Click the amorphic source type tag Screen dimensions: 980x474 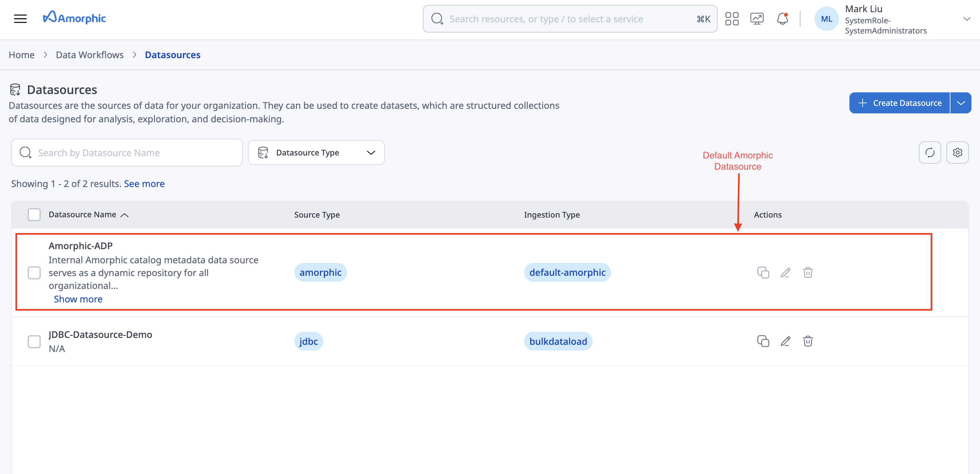point(320,272)
